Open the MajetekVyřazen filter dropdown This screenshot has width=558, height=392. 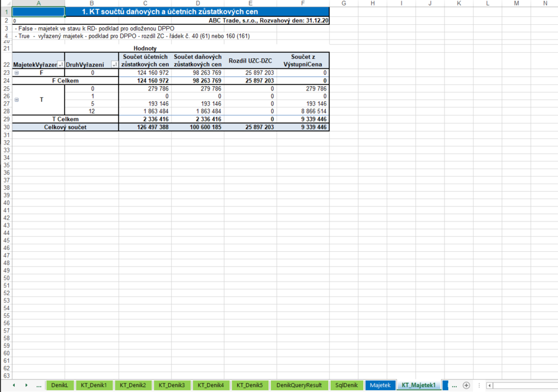60,65
